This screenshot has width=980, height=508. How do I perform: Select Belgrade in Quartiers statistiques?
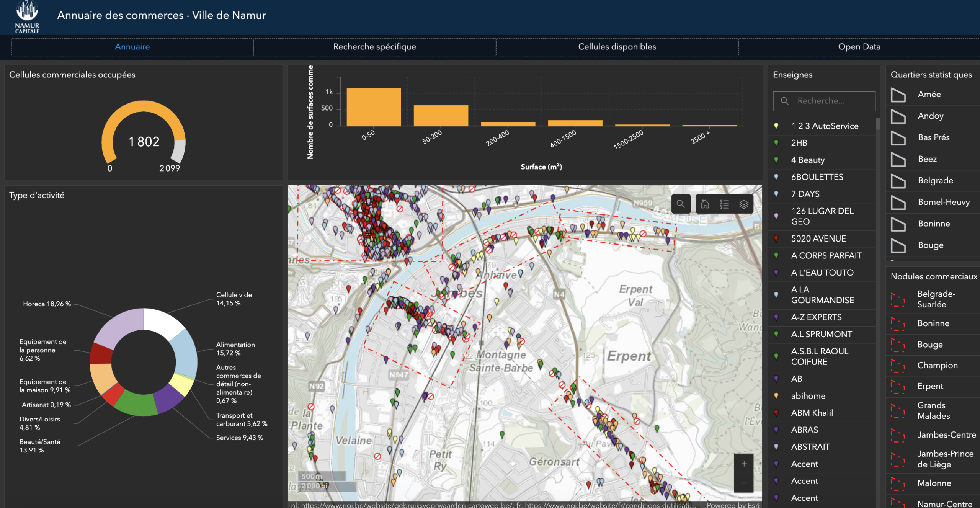tap(935, 180)
